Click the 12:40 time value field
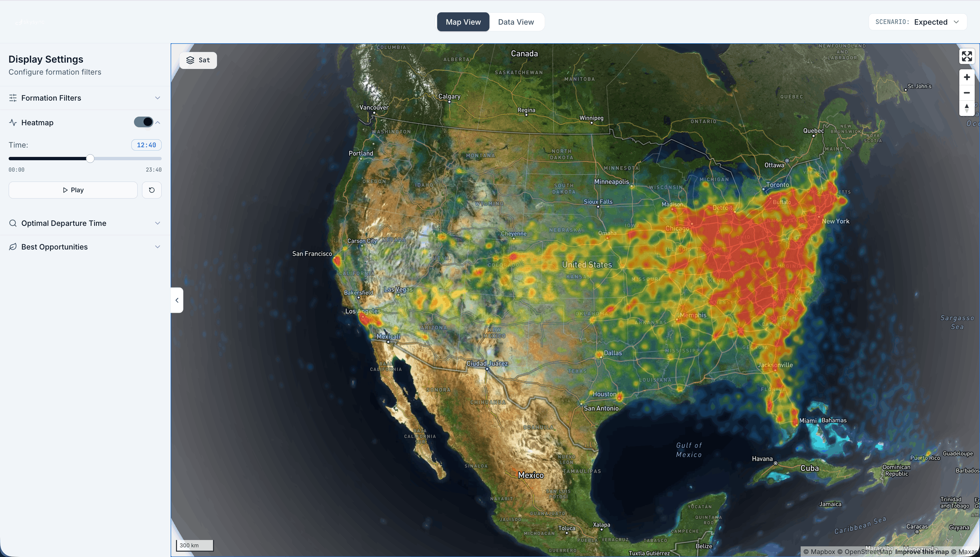Viewport: 980px width, 557px height. 146,145
